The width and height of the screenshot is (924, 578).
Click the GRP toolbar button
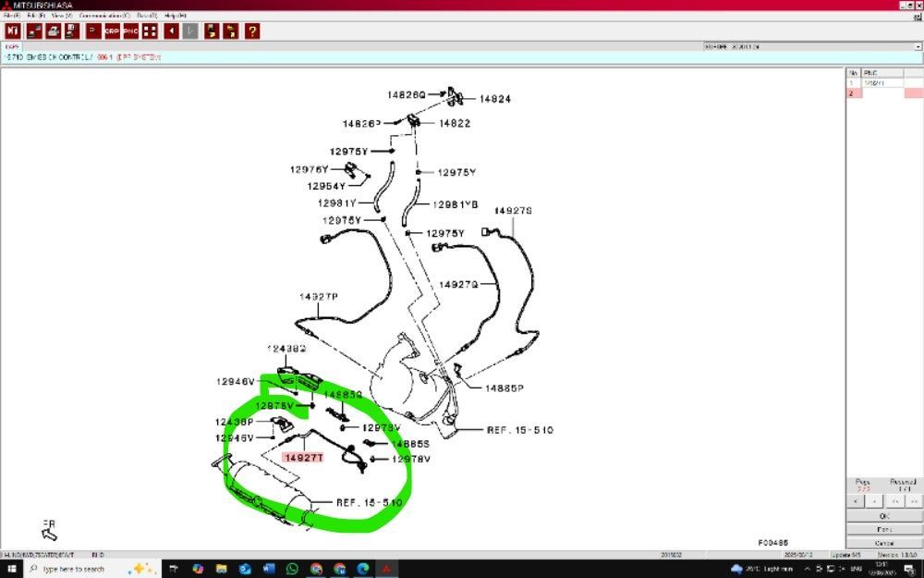click(x=112, y=31)
